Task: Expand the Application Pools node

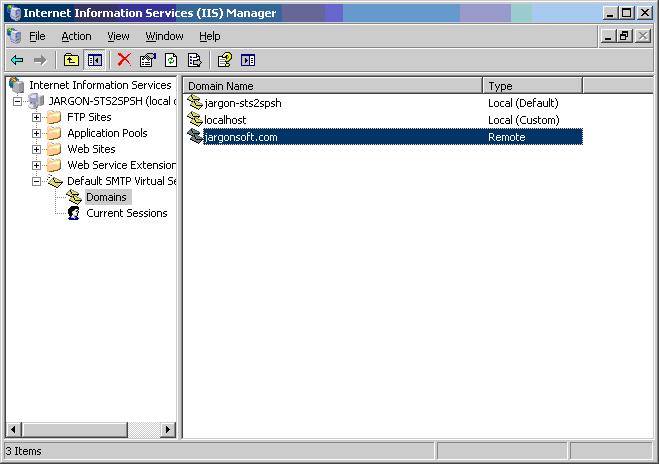Action: point(37,133)
